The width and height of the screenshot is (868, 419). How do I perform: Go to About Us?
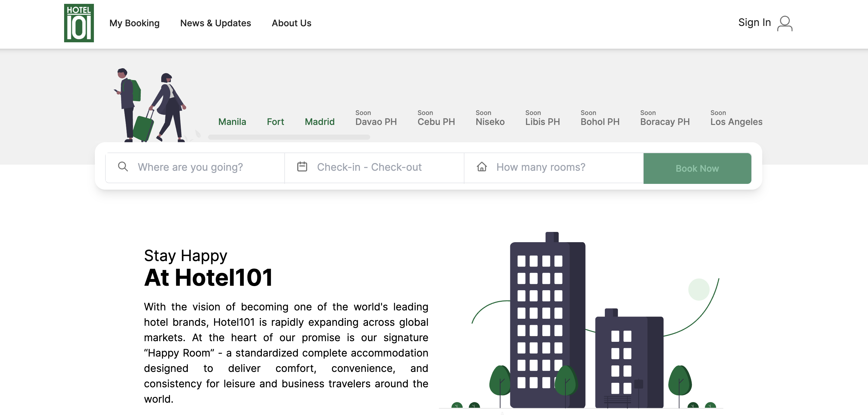[x=291, y=23]
